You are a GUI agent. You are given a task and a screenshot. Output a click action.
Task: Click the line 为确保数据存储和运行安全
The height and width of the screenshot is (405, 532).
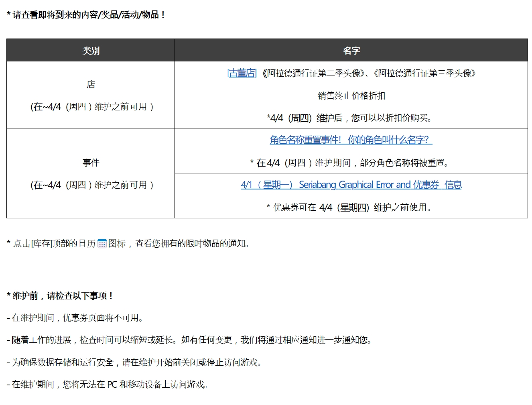coord(134,362)
